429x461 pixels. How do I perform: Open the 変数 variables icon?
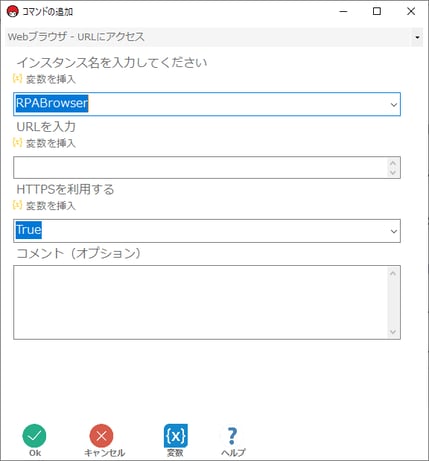click(x=176, y=436)
